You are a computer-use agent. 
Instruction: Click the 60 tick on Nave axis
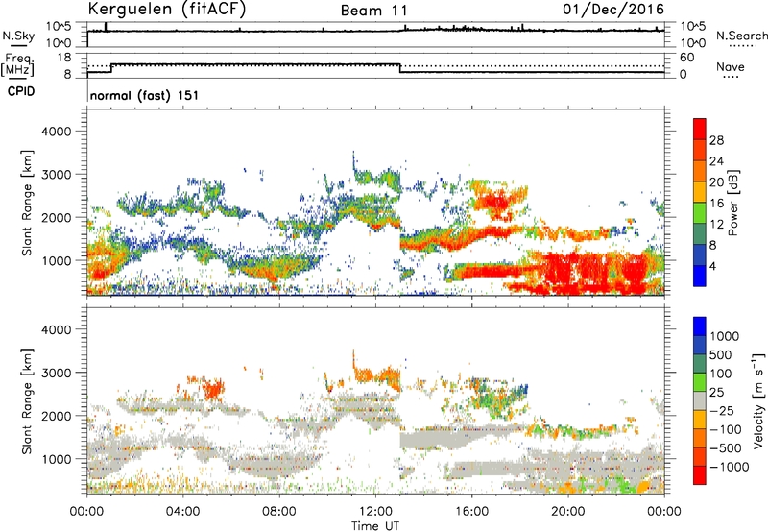pyautogui.click(x=686, y=58)
